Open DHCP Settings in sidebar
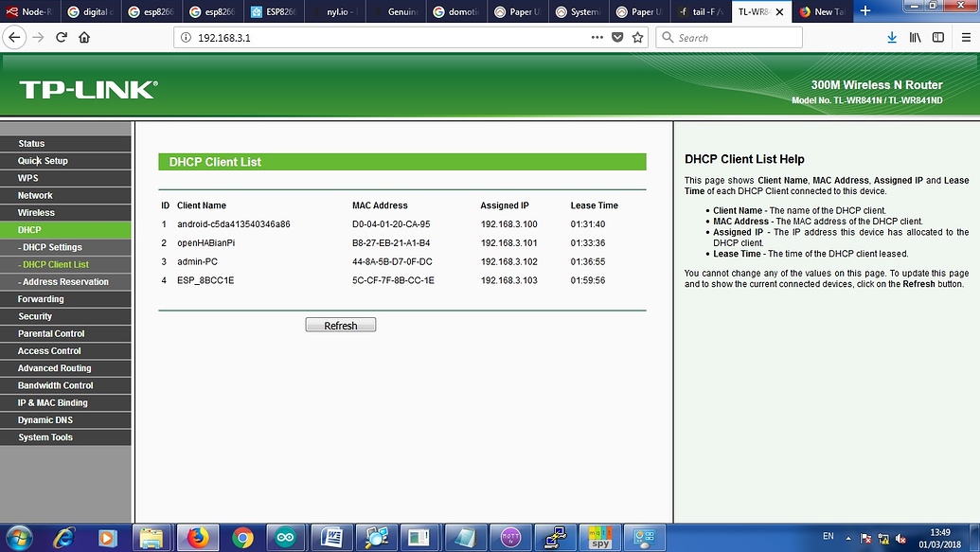The image size is (980, 552). click(x=52, y=247)
